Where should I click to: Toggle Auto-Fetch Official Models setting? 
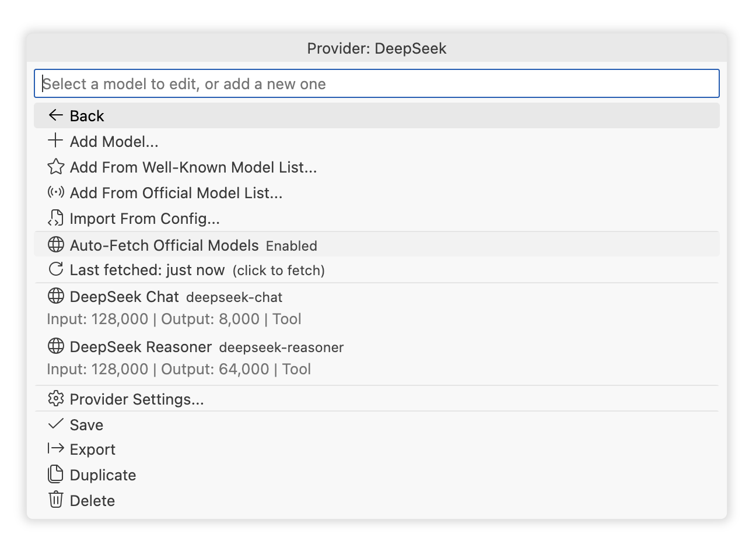(x=377, y=244)
